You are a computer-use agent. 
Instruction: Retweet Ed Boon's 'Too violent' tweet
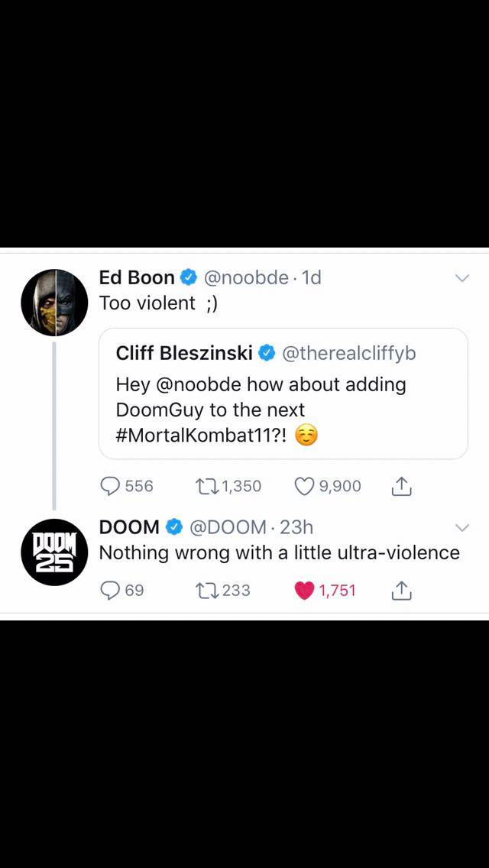click(228, 487)
